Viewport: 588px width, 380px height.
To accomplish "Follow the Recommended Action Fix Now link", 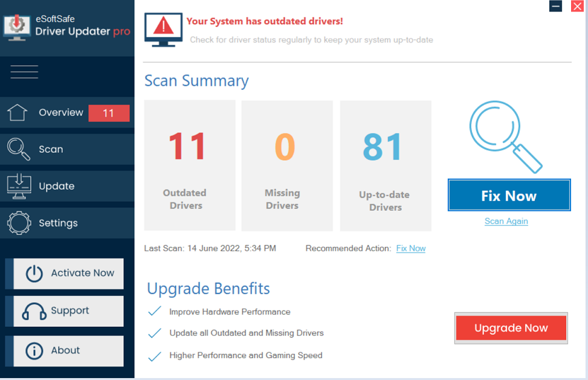I will [x=411, y=248].
